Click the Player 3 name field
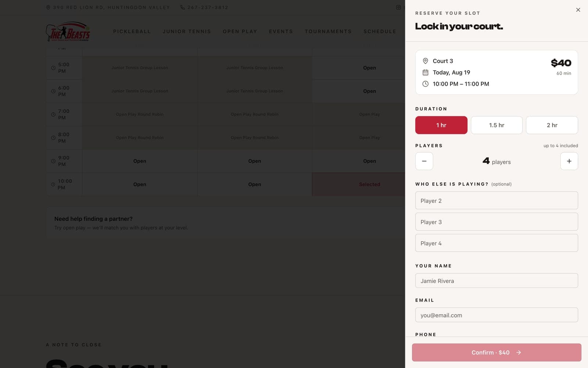Viewport: 588px width, 368px height. tap(496, 222)
